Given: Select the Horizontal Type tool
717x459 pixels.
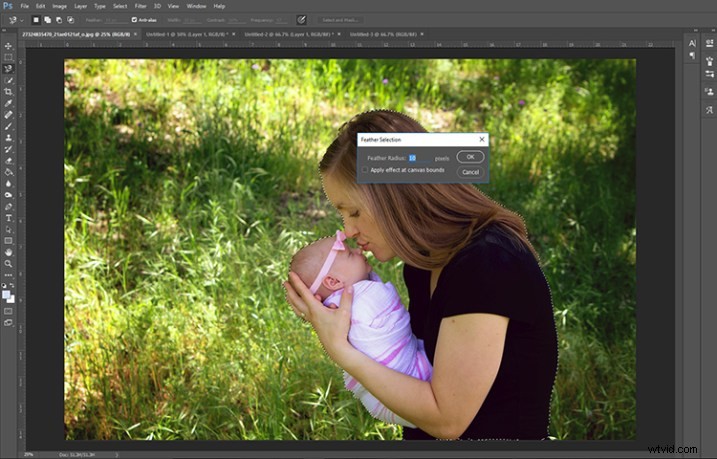Looking at the screenshot, I should point(8,218).
